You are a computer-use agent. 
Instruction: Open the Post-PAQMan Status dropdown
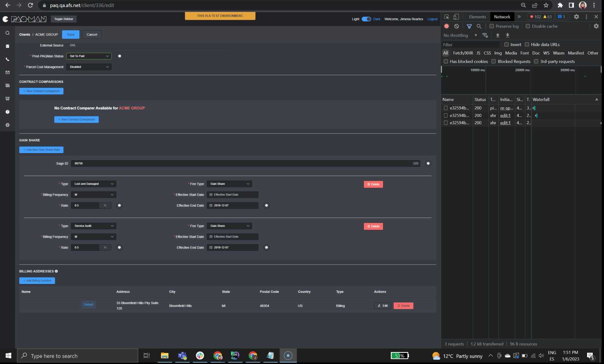(x=89, y=56)
